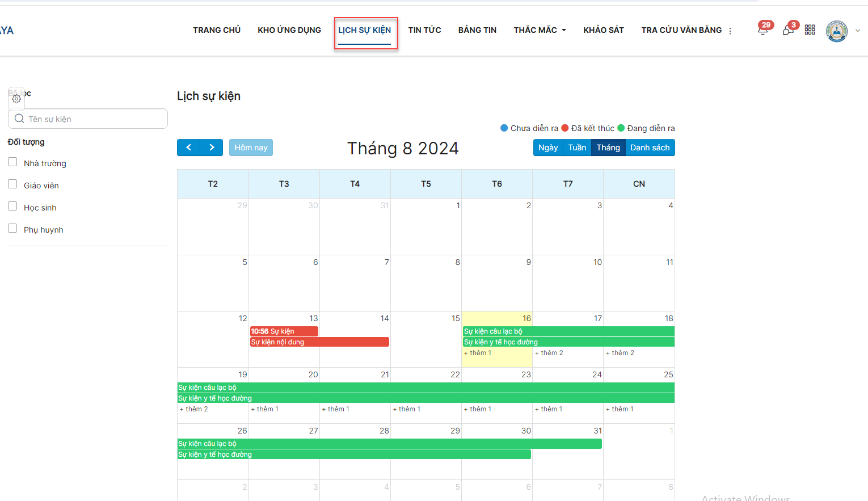Open the red 'Sự kiện nội dung' event
The width and height of the screenshot is (868, 501).
click(319, 342)
